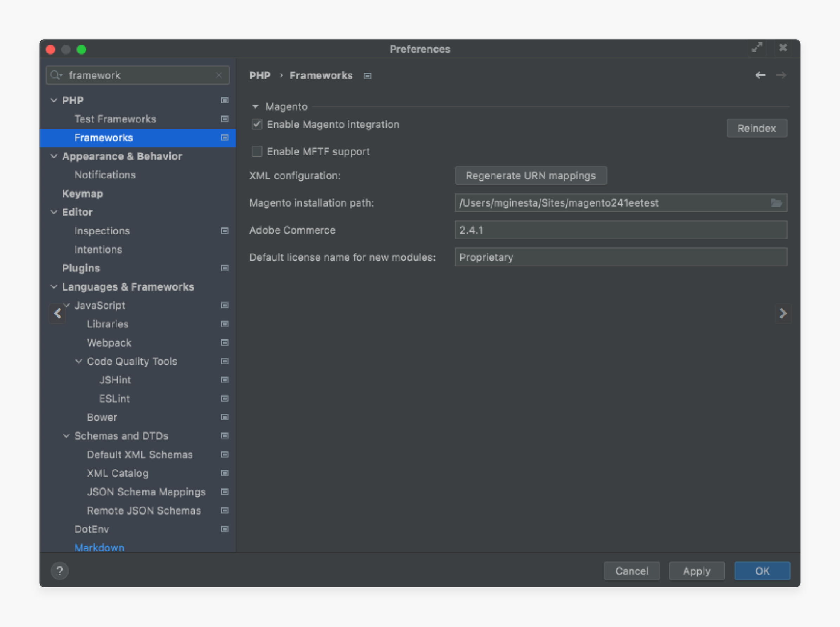Screen dimensions: 840x627
Task: Click the project settings icon on the selected Frameworks row
Action: point(225,137)
